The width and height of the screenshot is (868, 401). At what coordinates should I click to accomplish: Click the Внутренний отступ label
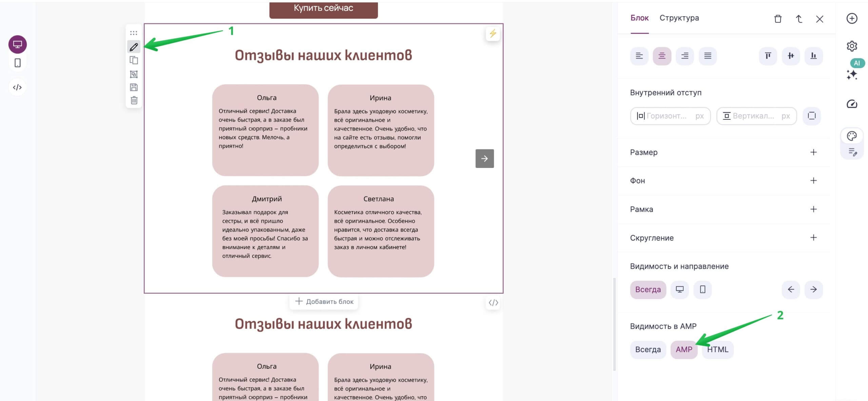pos(666,93)
